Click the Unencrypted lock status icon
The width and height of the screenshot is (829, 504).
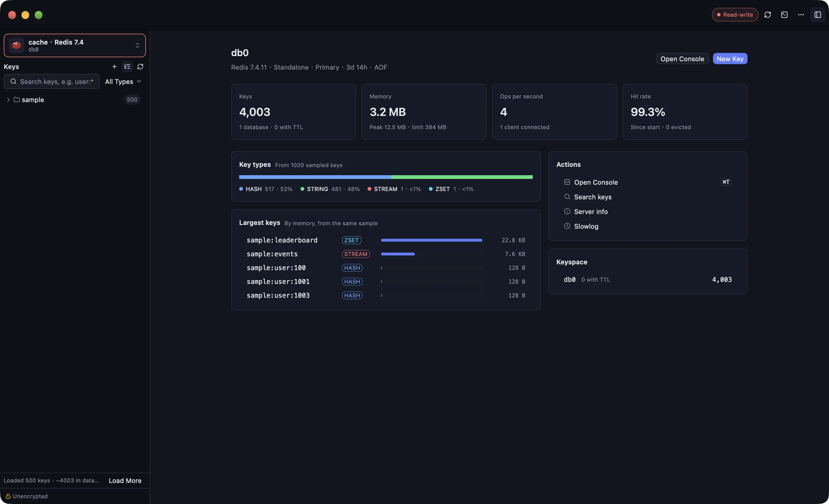pyautogui.click(x=8, y=496)
